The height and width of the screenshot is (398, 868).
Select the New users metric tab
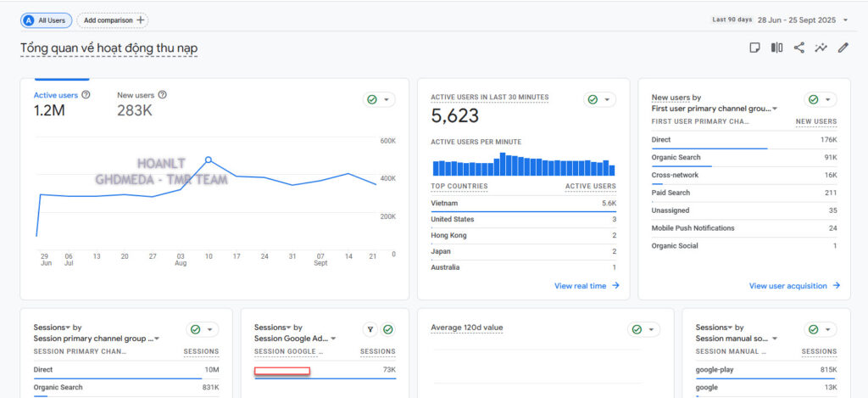[136, 95]
